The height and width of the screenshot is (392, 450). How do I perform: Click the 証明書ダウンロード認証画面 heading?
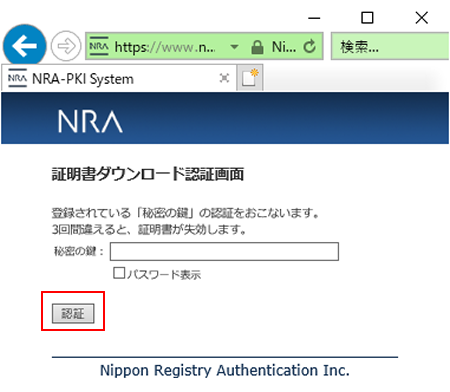[x=148, y=174]
